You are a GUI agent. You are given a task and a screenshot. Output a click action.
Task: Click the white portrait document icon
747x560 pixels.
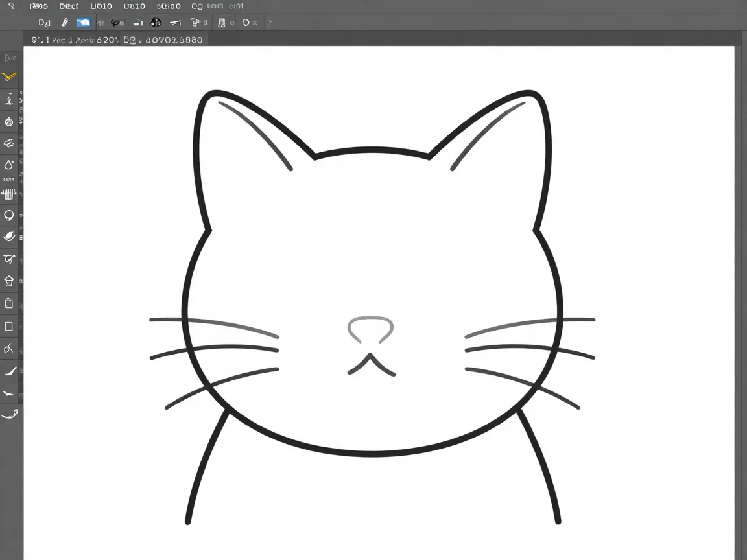click(222, 23)
